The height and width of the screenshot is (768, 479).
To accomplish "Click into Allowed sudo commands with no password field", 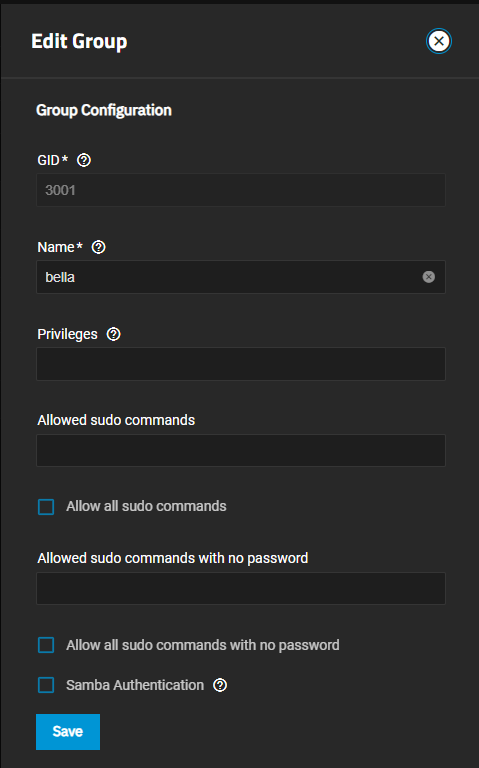I will point(241,588).
